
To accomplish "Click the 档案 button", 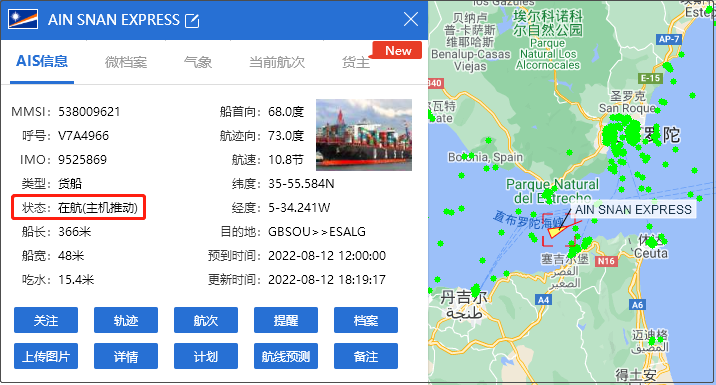I will point(366,320).
